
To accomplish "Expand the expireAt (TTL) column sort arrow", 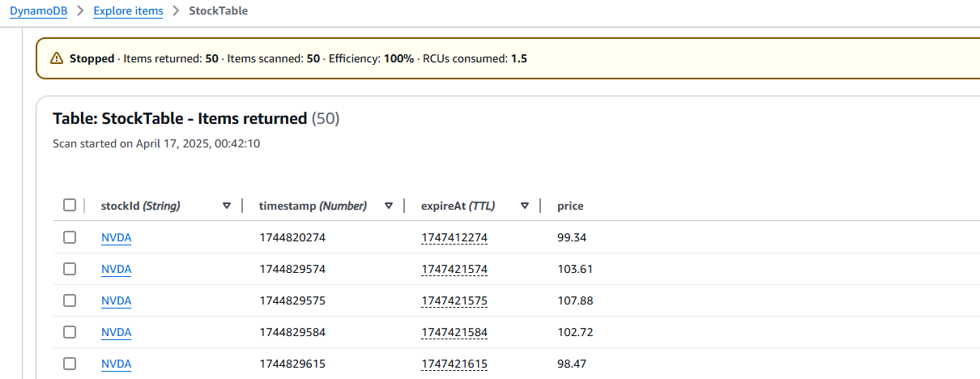I will point(525,206).
